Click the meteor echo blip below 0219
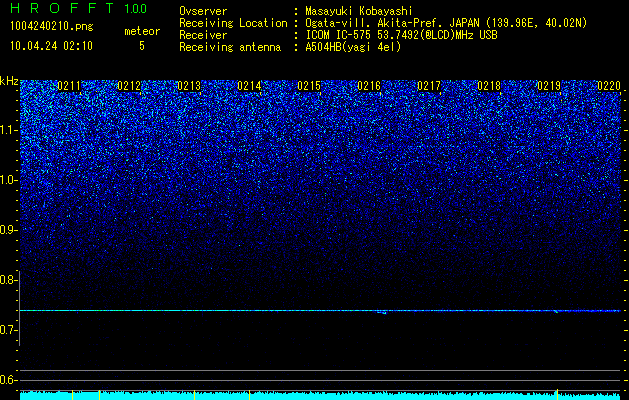Viewport: 629px width, 400px height. coord(556,311)
